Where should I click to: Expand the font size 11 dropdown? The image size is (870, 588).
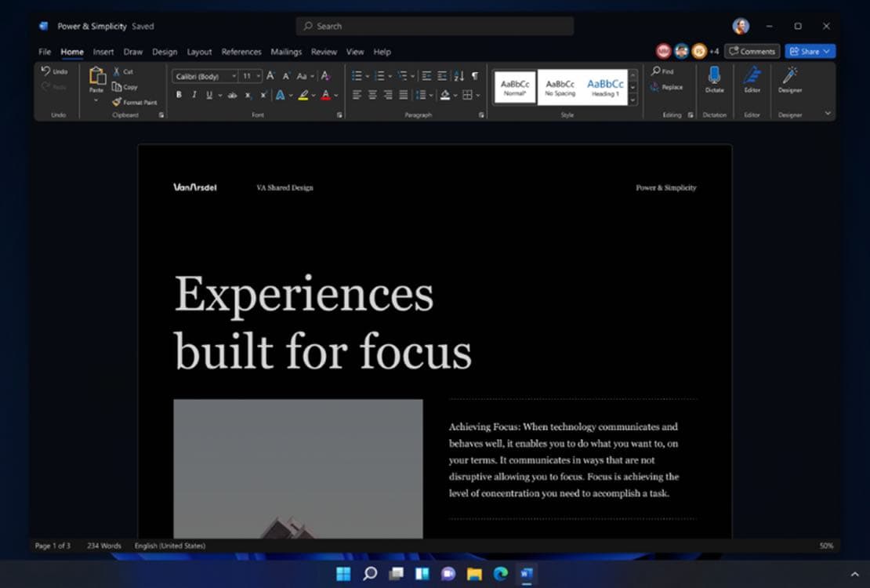259,76
